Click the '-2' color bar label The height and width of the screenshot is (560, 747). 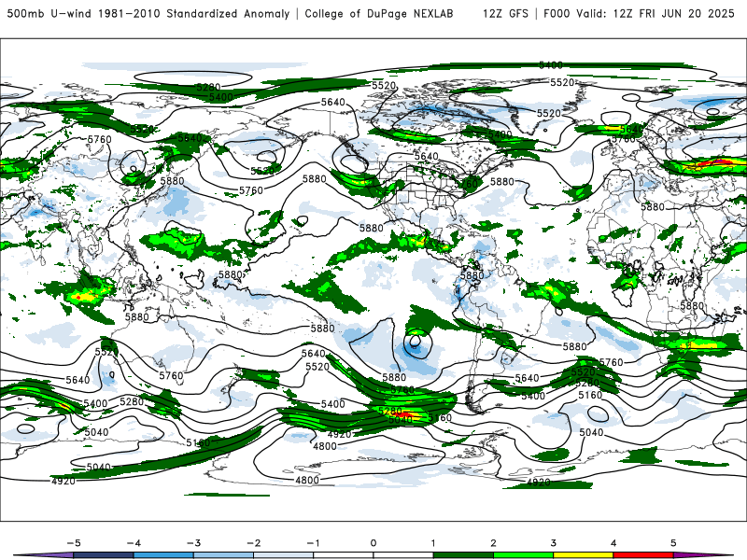click(x=253, y=543)
